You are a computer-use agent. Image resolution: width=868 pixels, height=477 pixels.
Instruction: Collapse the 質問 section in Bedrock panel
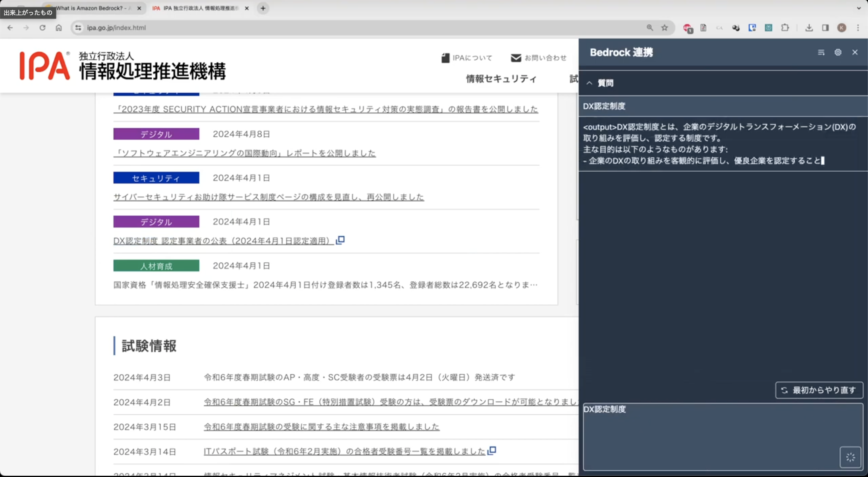pyautogui.click(x=589, y=83)
